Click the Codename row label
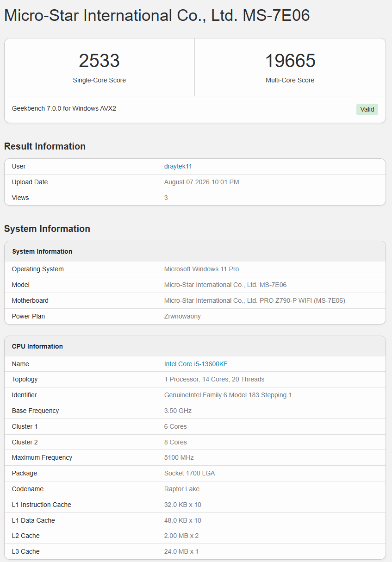392x562 pixels. click(x=28, y=489)
